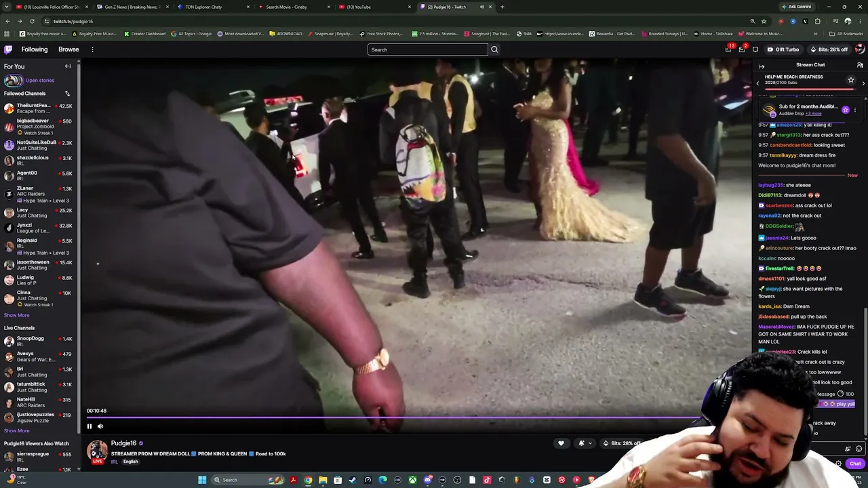Image resolution: width=868 pixels, height=488 pixels.
Task: Click the taskbar Search box
Action: (248, 480)
